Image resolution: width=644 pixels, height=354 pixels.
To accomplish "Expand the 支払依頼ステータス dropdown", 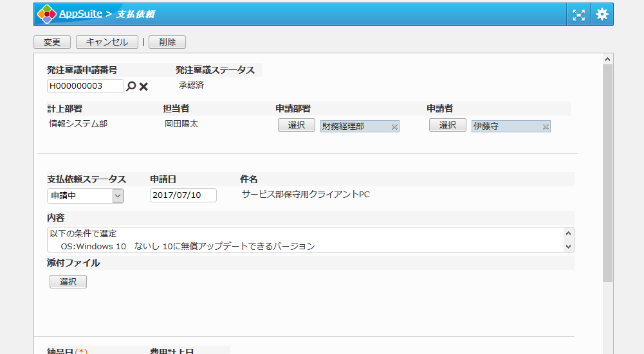I will pos(118,196).
